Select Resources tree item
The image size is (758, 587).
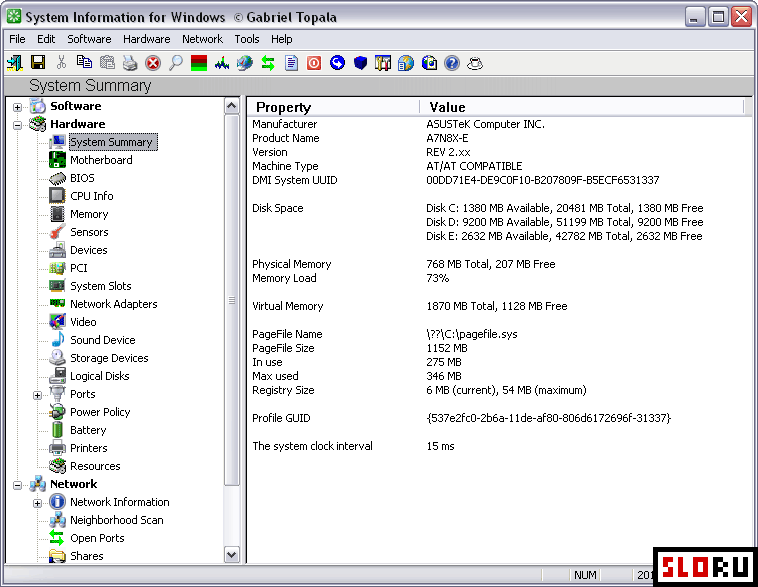[95, 466]
